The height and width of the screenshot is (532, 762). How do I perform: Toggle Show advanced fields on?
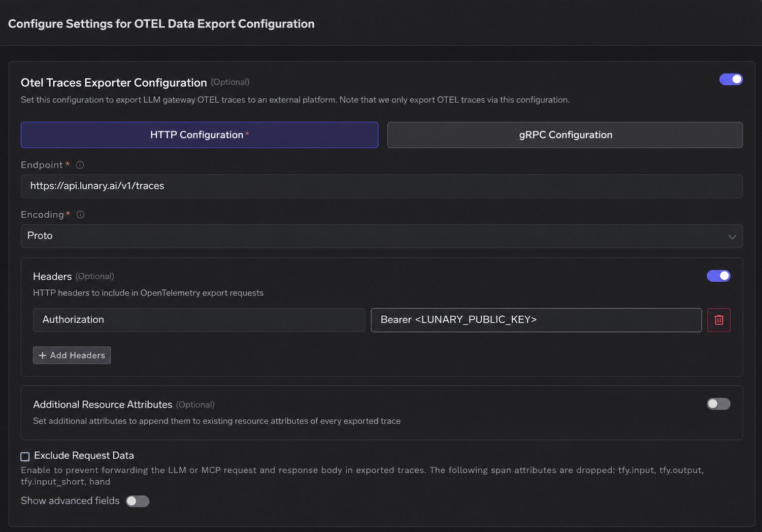[x=138, y=501]
